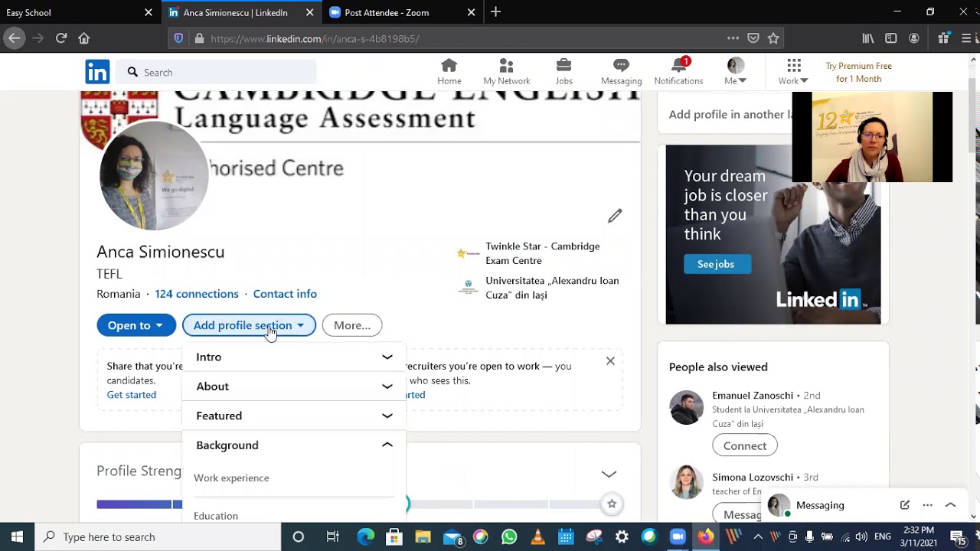Screen dimensions: 980x551
Task: Open the Work grid dropdown
Action: pyautogui.click(x=793, y=72)
